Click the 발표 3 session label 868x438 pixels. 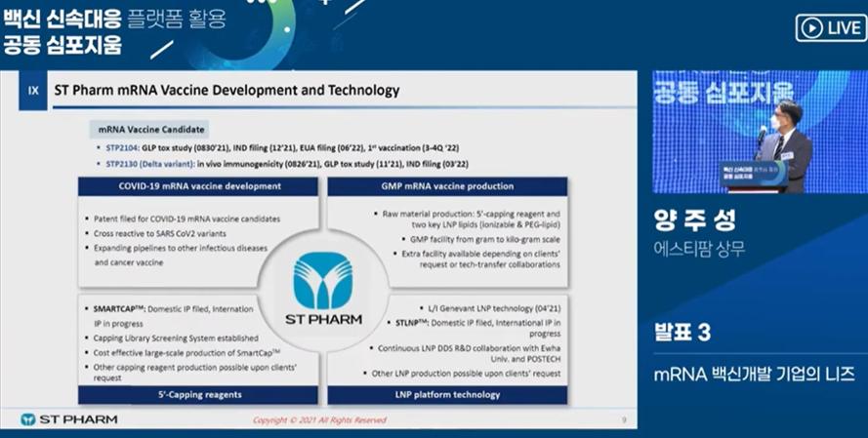point(682,333)
